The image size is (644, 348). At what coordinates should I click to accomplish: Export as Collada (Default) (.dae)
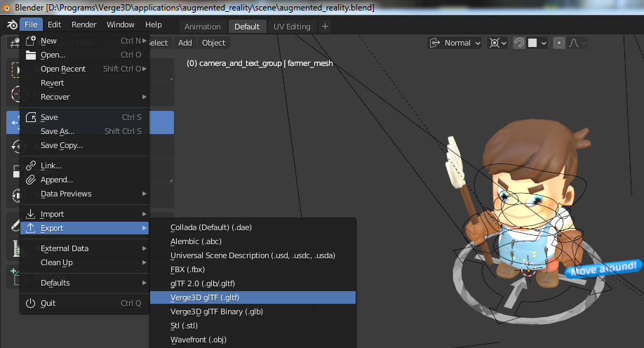coord(253,227)
